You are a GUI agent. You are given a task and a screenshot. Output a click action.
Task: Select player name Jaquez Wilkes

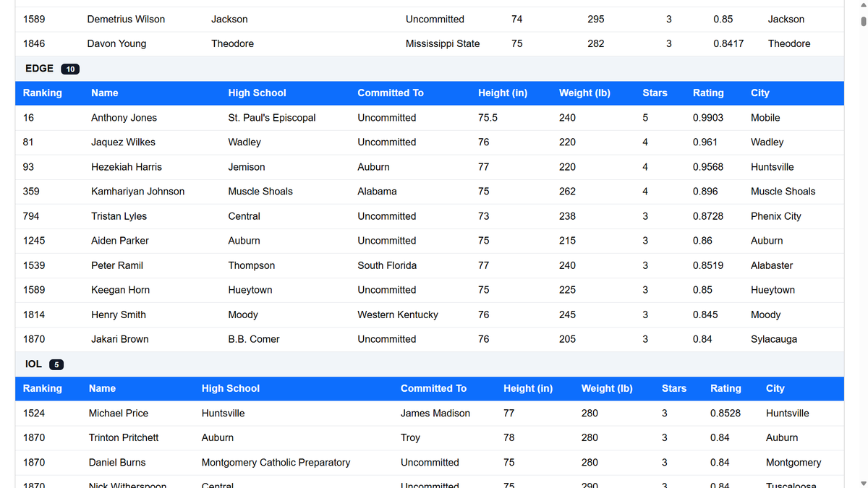[123, 142]
